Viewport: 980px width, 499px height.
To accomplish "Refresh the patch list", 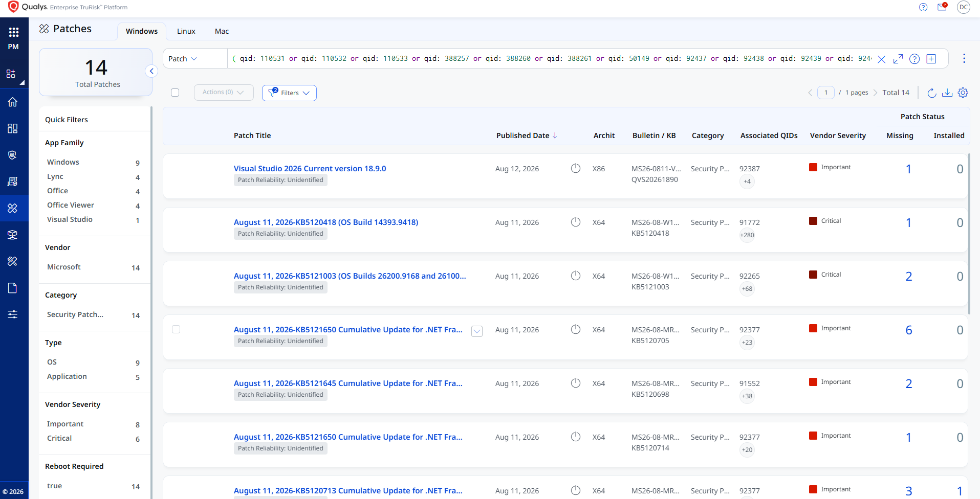I will (x=932, y=93).
